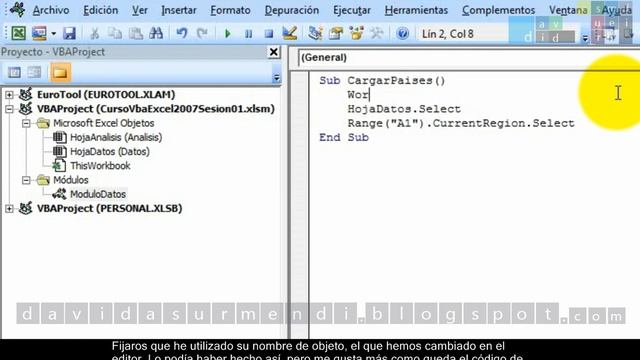Select HojaAnalisis (Analisis) sheet object
This screenshot has height=360, width=640.
(x=116, y=138)
